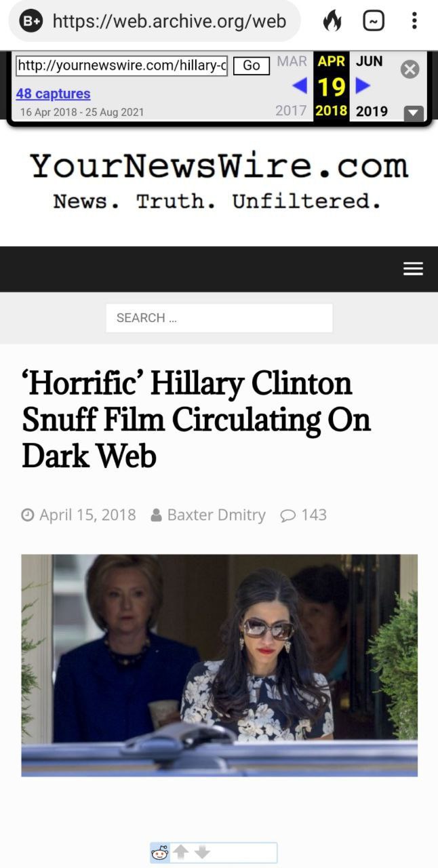The width and height of the screenshot is (438, 868).
Task: Go to previous capture with left arrow
Action: (x=299, y=86)
